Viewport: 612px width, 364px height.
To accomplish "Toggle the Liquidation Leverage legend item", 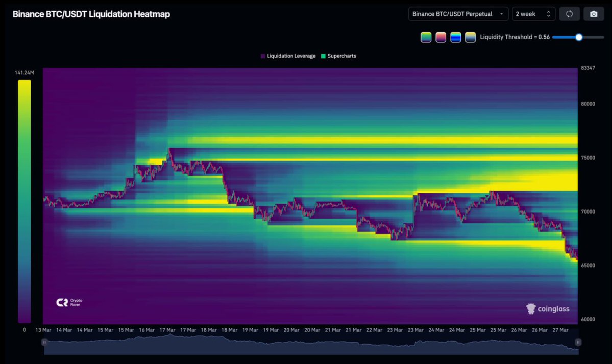I will tap(288, 56).
